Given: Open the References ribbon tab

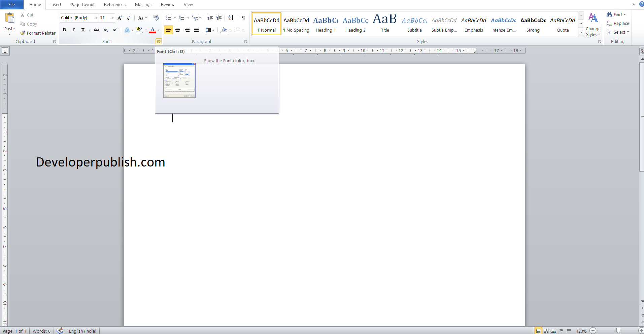Looking at the screenshot, I should (114, 5).
